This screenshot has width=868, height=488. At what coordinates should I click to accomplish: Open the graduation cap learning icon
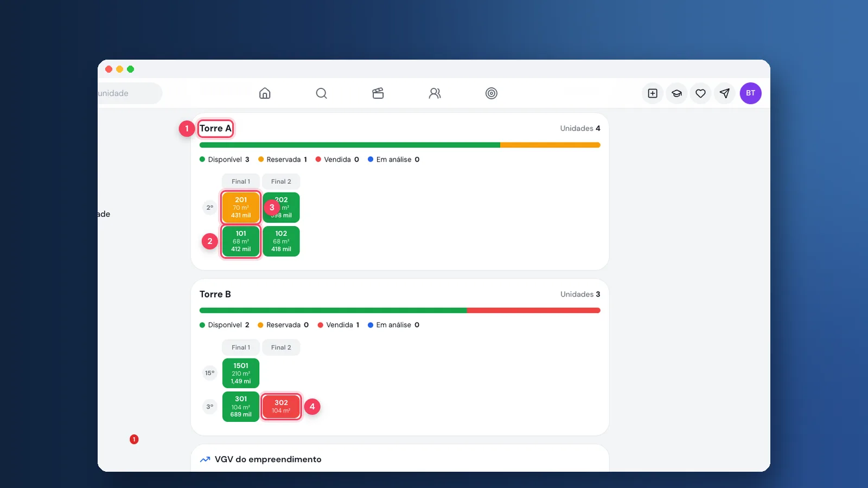tap(676, 93)
